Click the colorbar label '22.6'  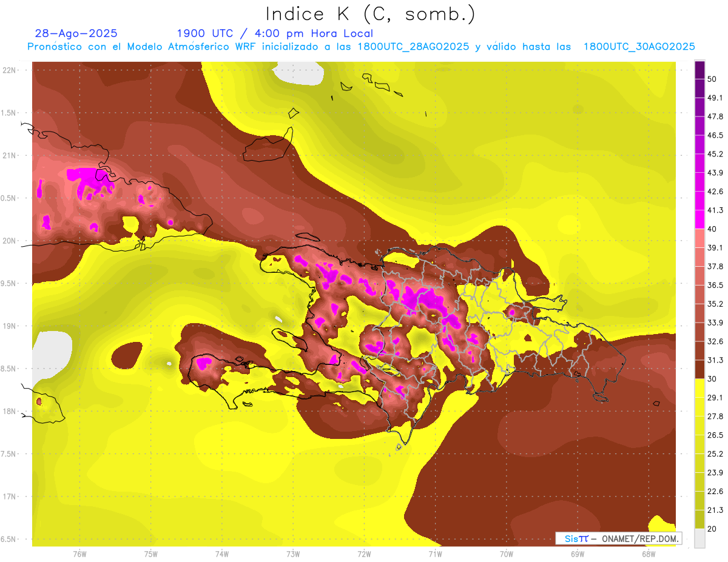715,491
